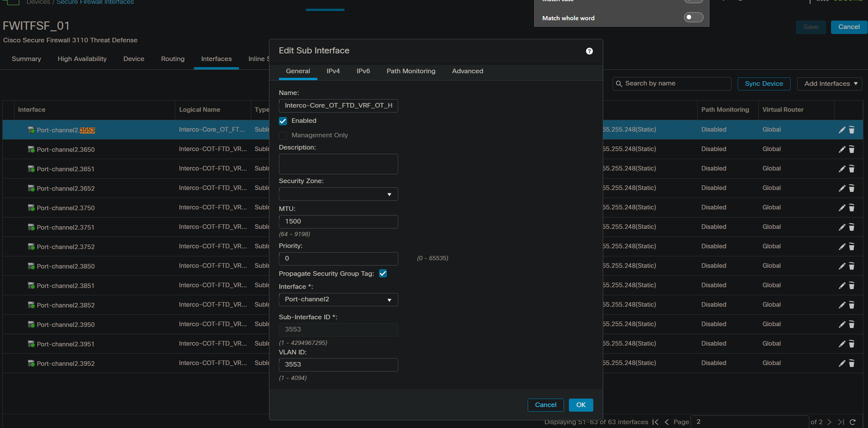Delete the Port-channel2.3652 interface
The height and width of the screenshot is (428, 868).
point(852,188)
